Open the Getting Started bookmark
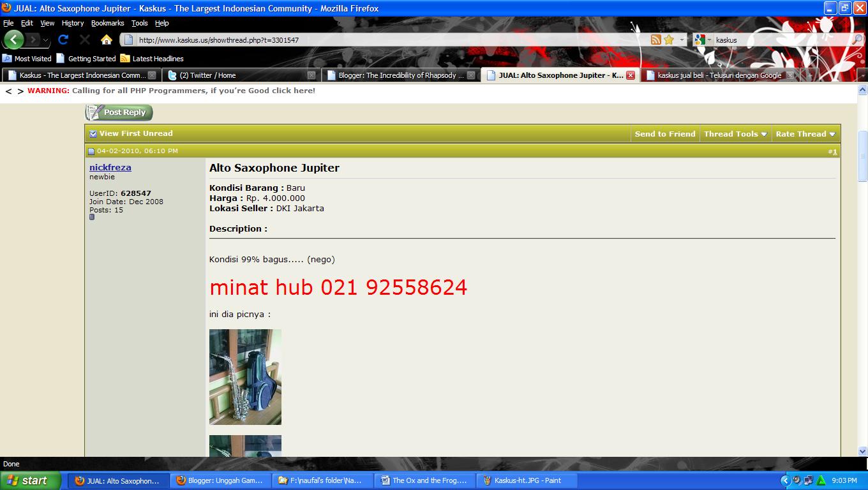868x490 pixels. (x=86, y=58)
